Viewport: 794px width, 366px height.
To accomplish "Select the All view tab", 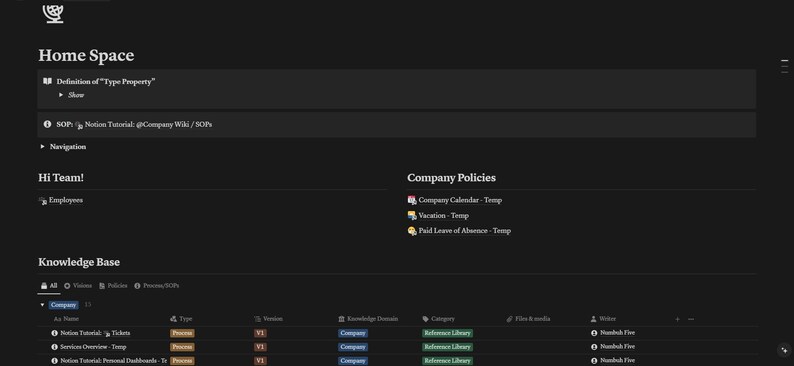I will pos(49,286).
